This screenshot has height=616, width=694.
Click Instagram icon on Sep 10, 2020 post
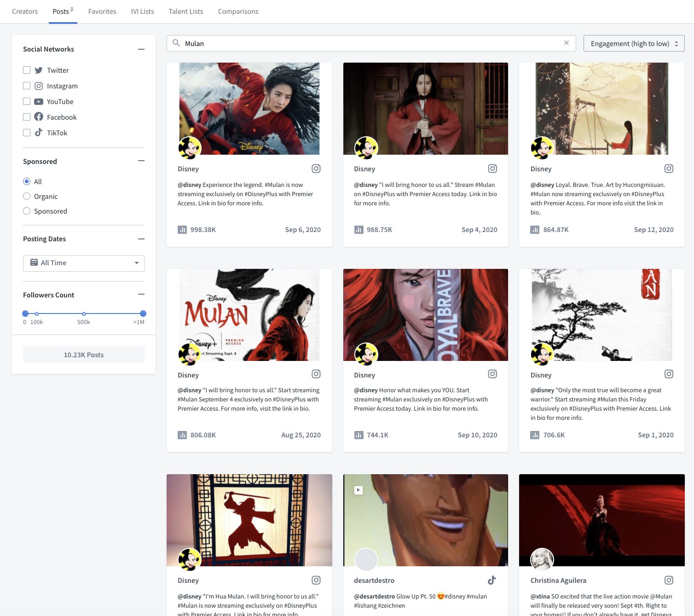pyautogui.click(x=492, y=374)
